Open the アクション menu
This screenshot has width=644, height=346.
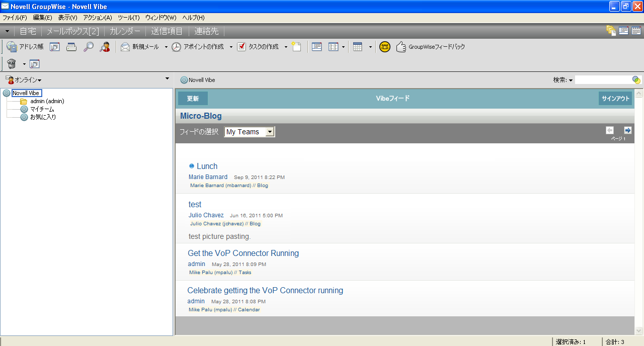pyautogui.click(x=97, y=17)
